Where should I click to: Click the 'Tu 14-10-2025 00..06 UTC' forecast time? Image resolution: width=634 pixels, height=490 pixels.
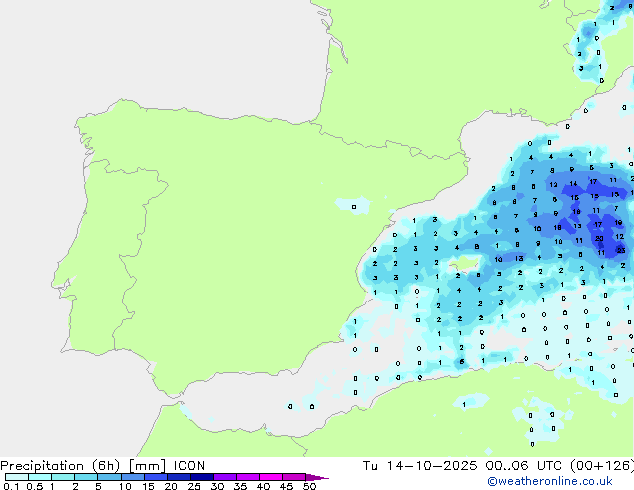point(464,466)
